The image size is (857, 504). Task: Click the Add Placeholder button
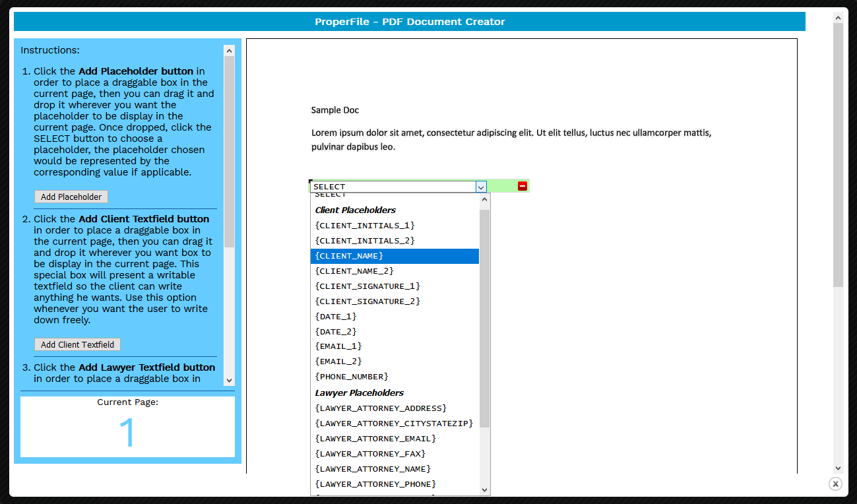pos(71,197)
